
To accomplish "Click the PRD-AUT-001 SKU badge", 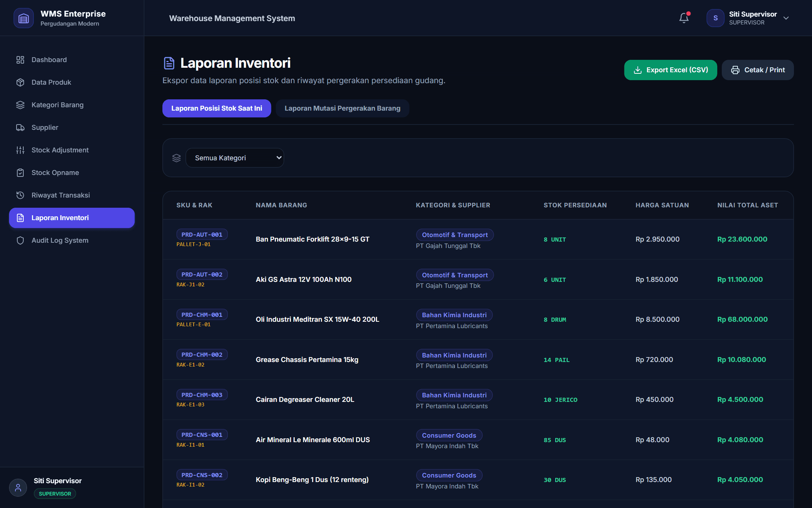I will 202,234.
